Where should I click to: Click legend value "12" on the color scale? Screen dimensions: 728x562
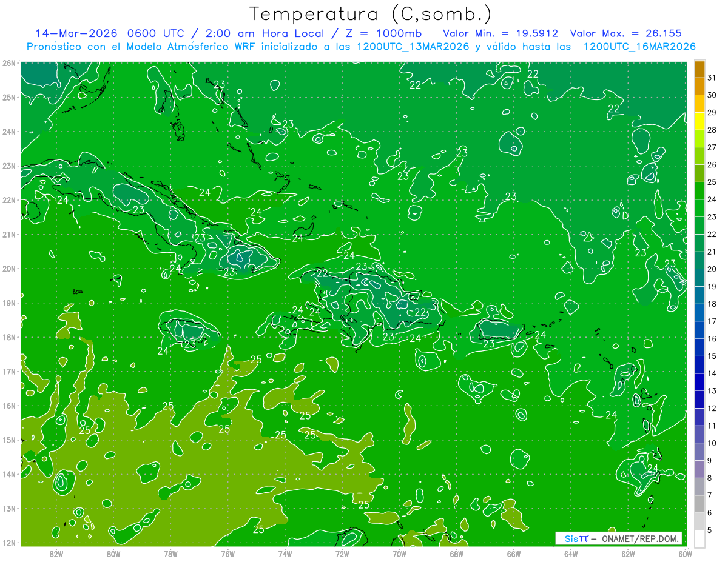[712, 409]
